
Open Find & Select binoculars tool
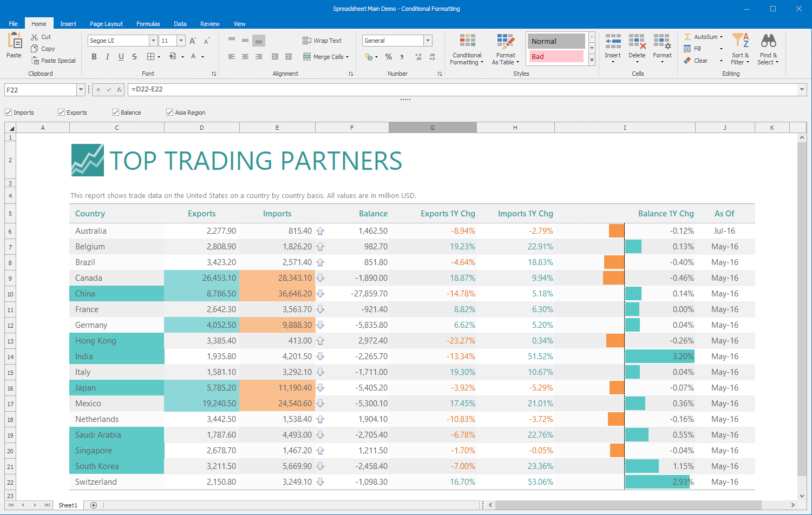[x=768, y=41]
